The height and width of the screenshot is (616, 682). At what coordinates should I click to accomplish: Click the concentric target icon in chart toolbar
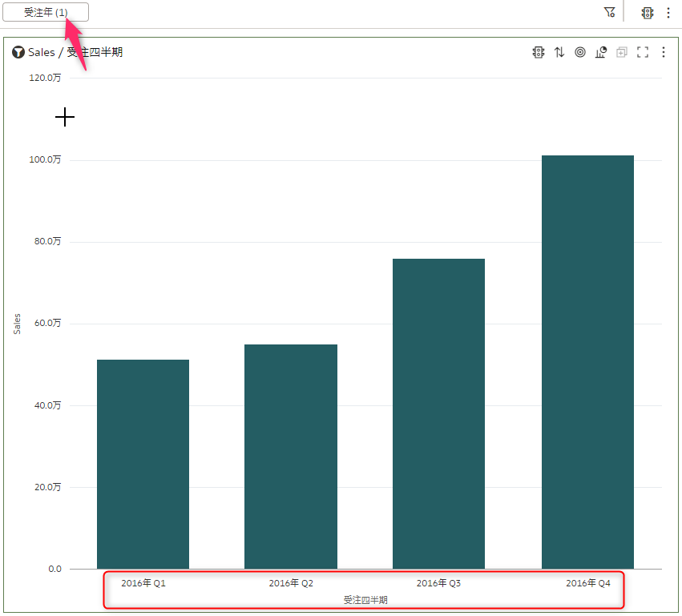pos(579,52)
